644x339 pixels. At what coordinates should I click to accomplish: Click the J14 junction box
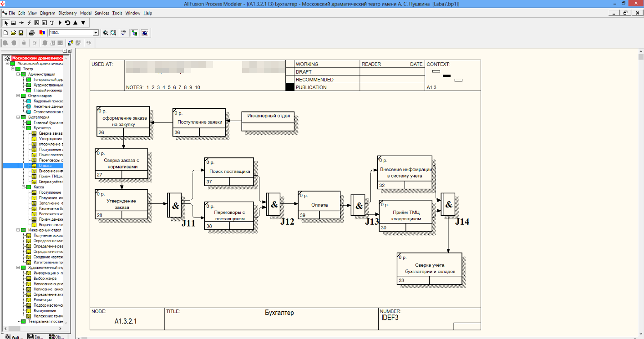(448, 204)
